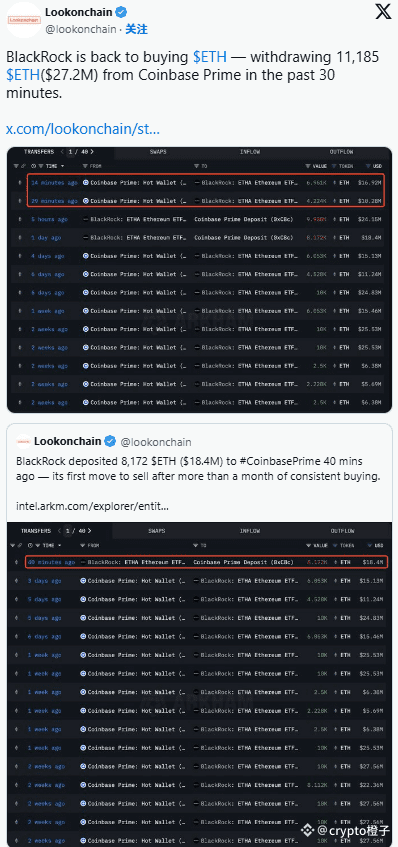Switch to INFLOW tab in upper table
The width and height of the screenshot is (398, 847).
pyautogui.click(x=250, y=152)
